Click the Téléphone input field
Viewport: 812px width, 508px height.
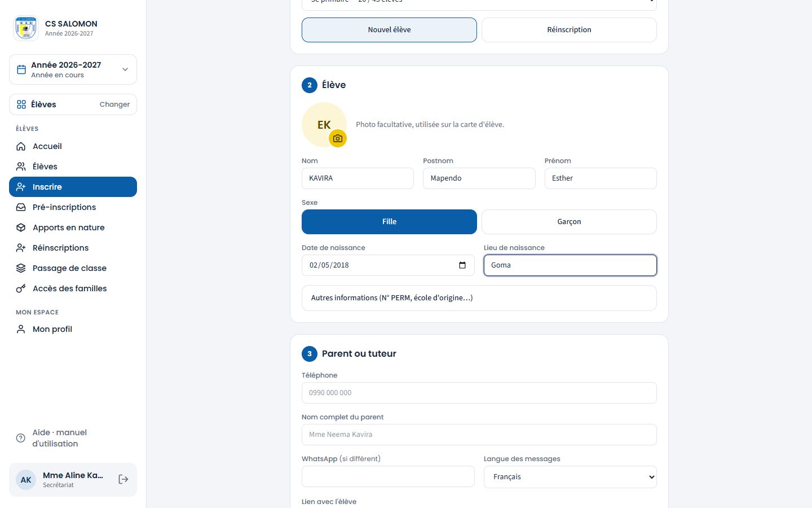click(479, 393)
